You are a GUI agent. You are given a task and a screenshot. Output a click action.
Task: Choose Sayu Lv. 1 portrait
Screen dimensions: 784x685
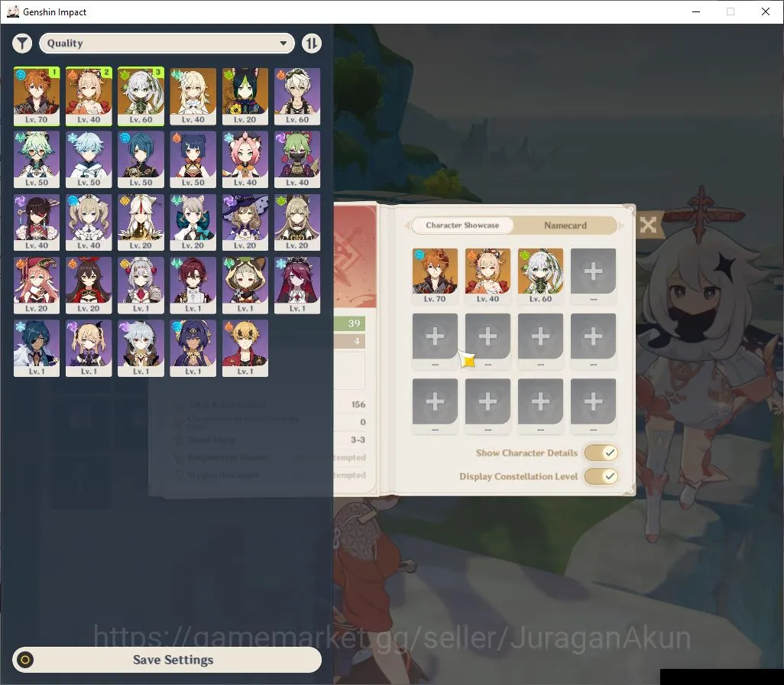tap(245, 285)
